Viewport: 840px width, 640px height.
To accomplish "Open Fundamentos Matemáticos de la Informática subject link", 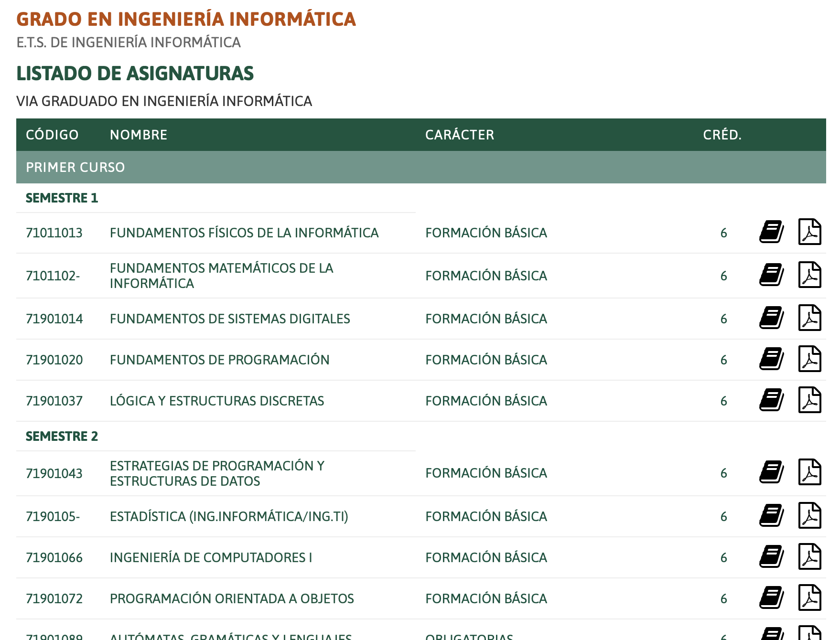I will click(222, 276).
